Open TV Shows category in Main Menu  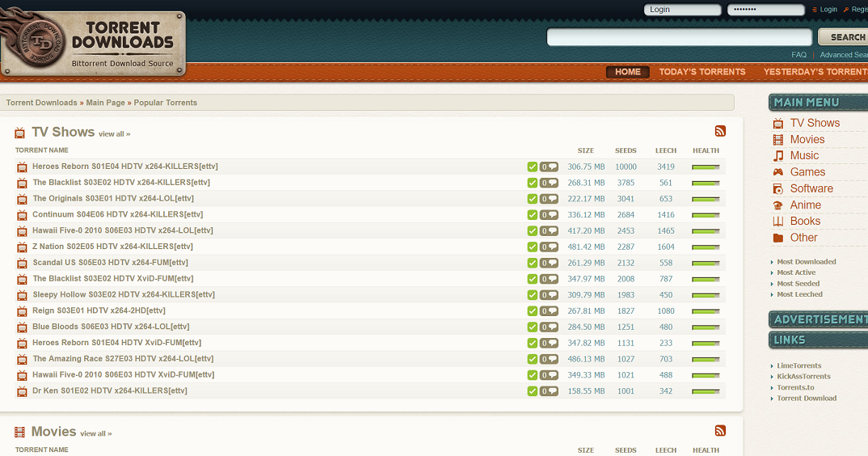(x=815, y=123)
